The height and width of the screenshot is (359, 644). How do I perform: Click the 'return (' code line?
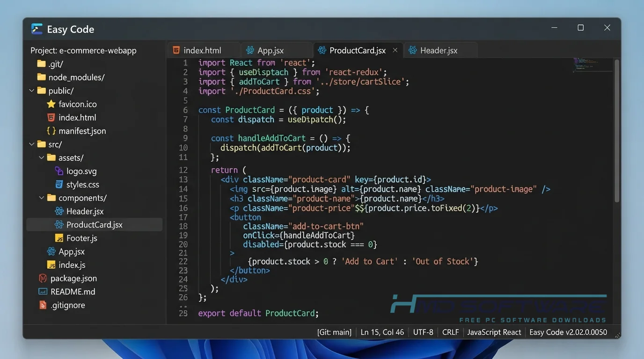pyautogui.click(x=228, y=170)
